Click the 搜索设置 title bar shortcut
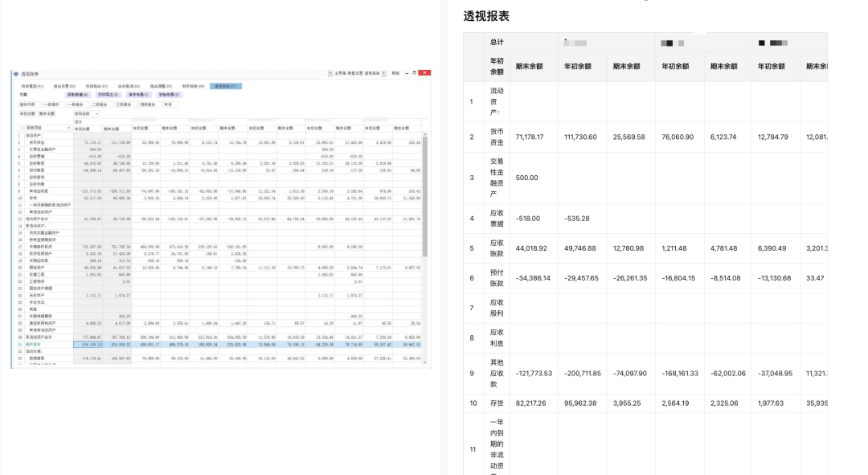The height and width of the screenshot is (475, 868). (x=355, y=72)
